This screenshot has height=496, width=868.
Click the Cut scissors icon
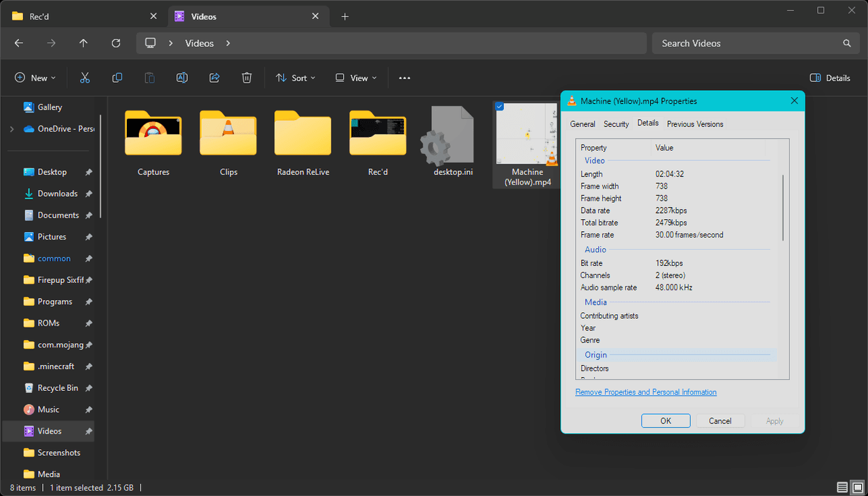85,78
